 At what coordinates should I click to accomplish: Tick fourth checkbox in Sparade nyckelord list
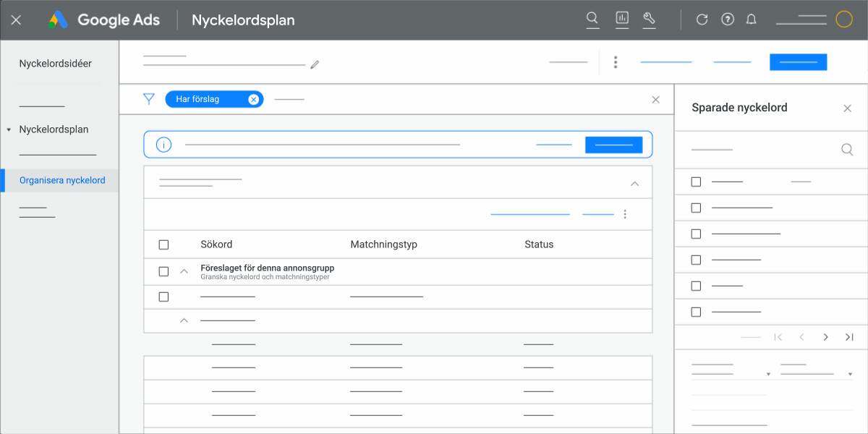(x=696, y=260)
